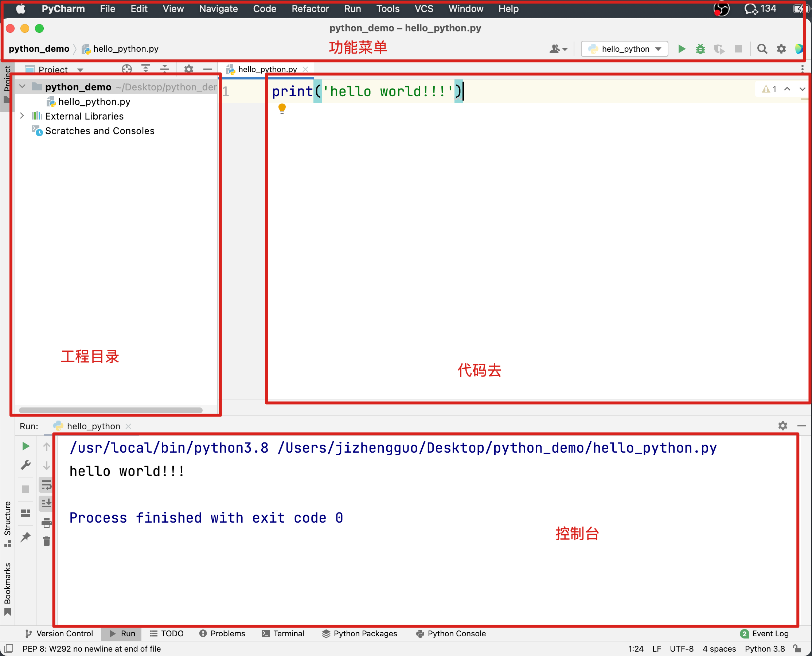Clear console output with the trash icon
812x656 pixels.
pos(47,542)
